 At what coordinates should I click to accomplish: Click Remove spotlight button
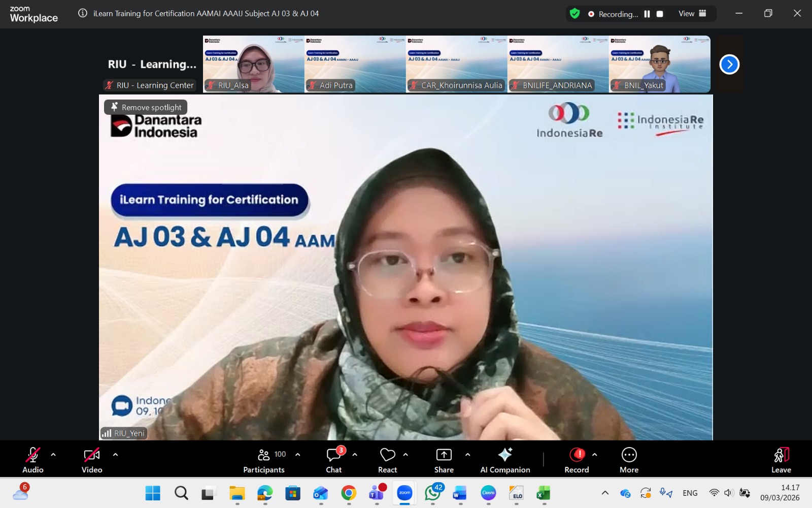click(x=146, y=107)
